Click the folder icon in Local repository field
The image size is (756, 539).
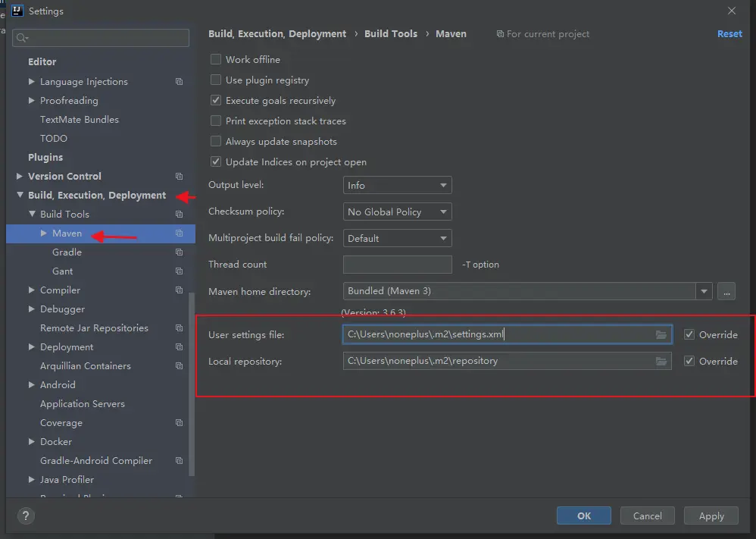[661, 361]
